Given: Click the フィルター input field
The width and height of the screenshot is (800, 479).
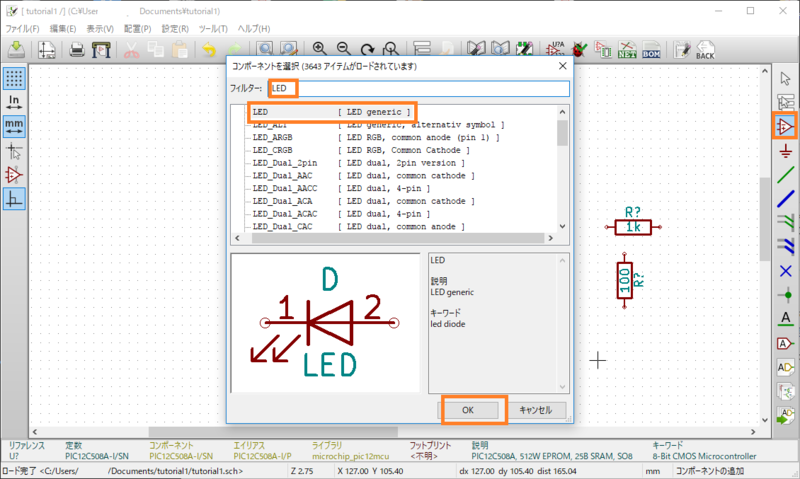Looking at the screenshot, I should point(419,88).
